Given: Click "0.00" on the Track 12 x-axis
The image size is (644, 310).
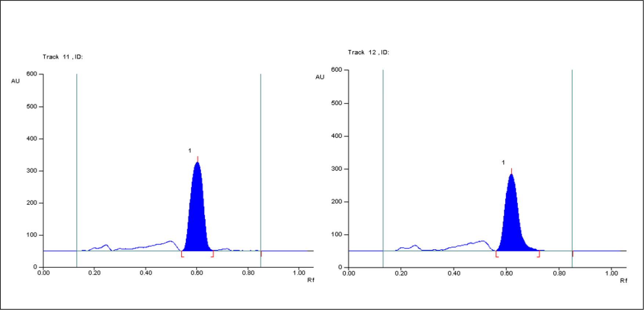Looking at the screenshot, I should click(349, 273).
